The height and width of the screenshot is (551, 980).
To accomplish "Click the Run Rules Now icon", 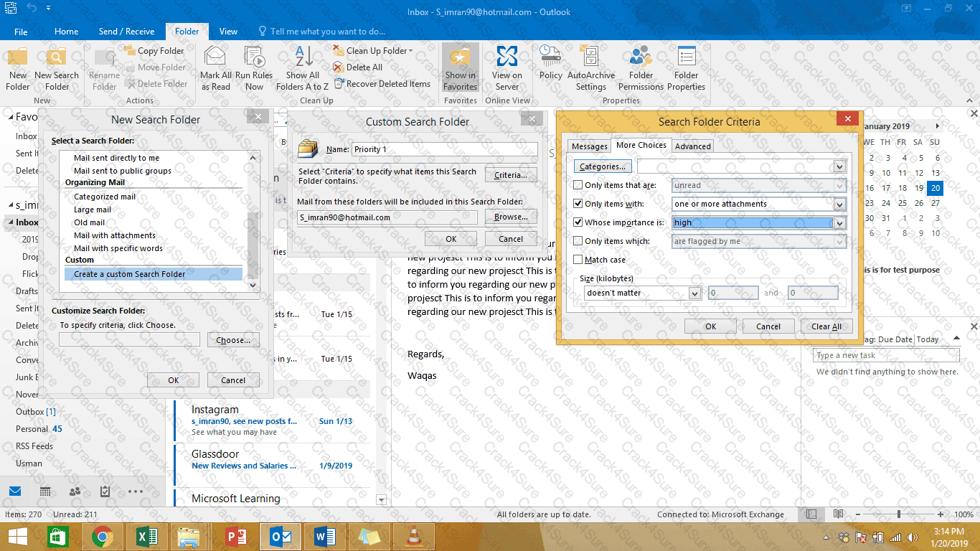I will tap(254, 57).
